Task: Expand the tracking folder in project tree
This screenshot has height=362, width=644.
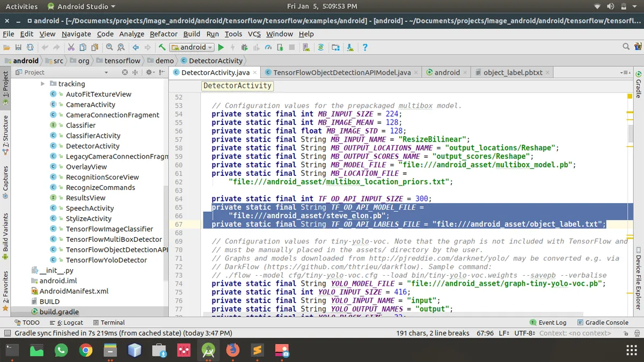Action: coord(43,84)
